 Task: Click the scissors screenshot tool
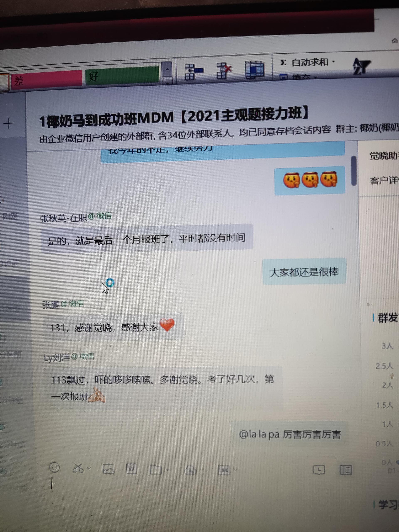coord(78,468)
